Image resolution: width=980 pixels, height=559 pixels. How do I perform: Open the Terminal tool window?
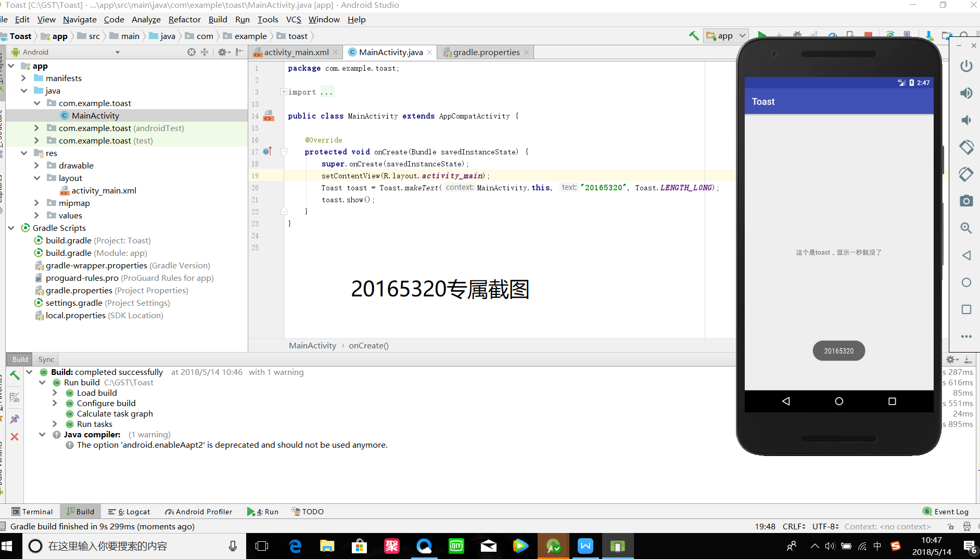coord(32,512)
